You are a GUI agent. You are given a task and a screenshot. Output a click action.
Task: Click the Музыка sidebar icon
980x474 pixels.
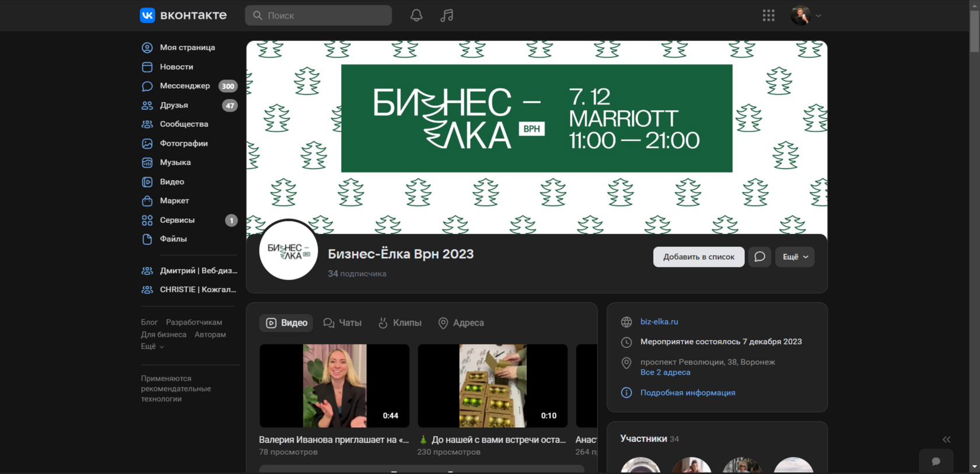[x=147, y=162]
